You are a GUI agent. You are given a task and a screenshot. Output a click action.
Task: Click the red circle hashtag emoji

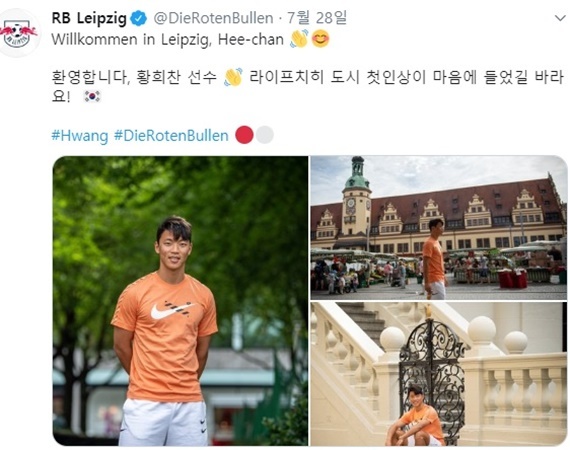click(244, 135)
